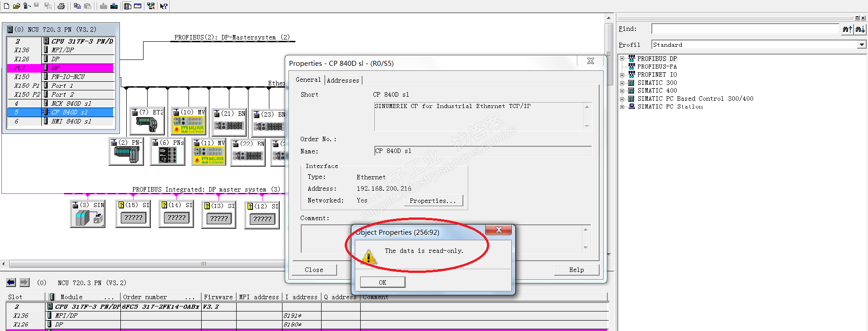Switch to the Addresses tab
The image size is (868, 331).
(343, 80)
